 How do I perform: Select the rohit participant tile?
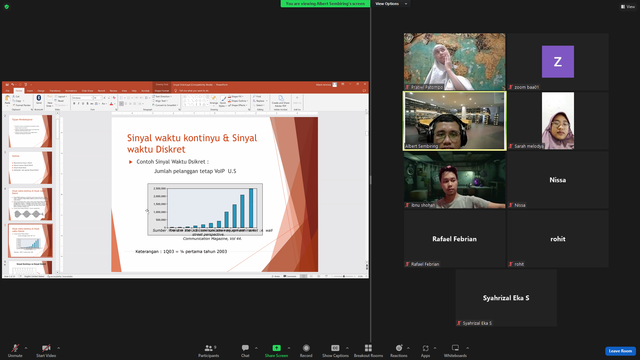tap(558, 239)
